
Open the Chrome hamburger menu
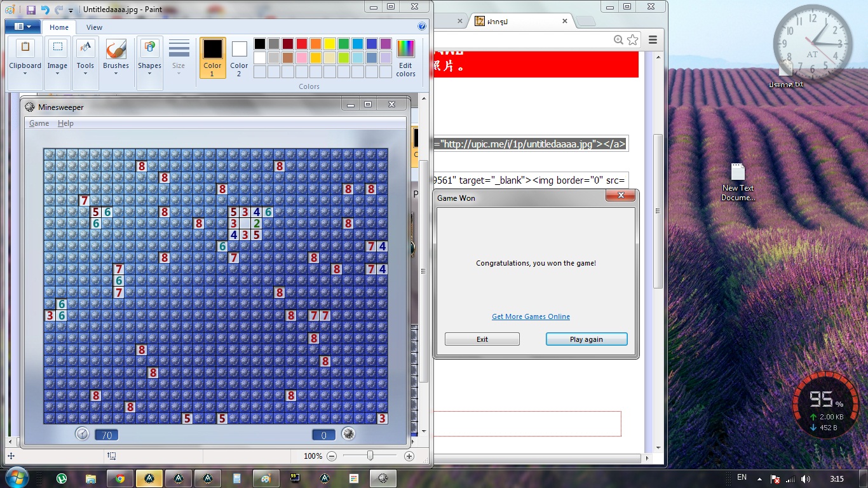(x=653, y=40)
